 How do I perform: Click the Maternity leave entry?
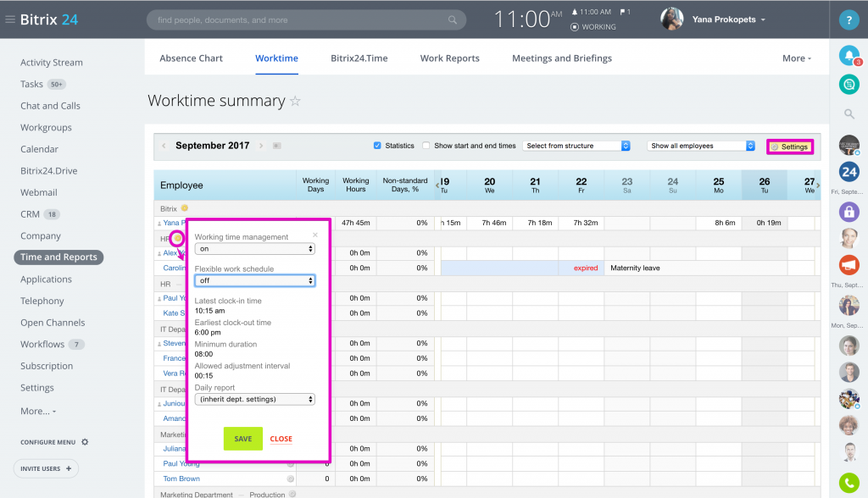tap(635, 268)
